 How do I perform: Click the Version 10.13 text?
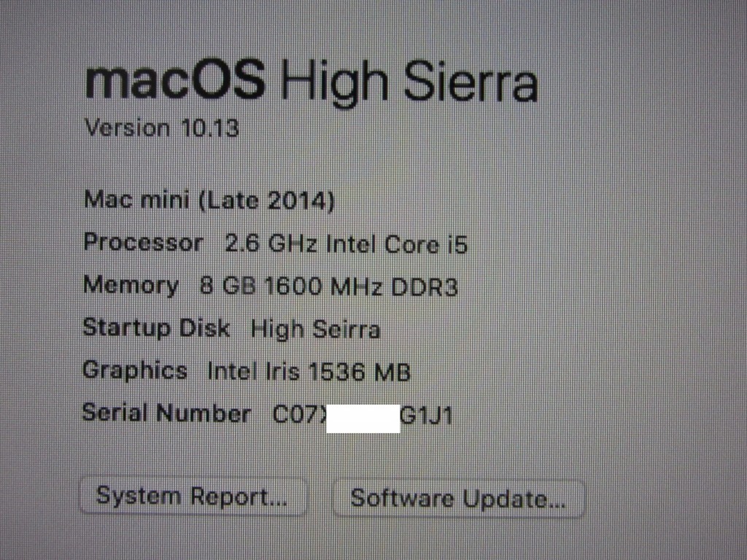(x=161, y=128)
